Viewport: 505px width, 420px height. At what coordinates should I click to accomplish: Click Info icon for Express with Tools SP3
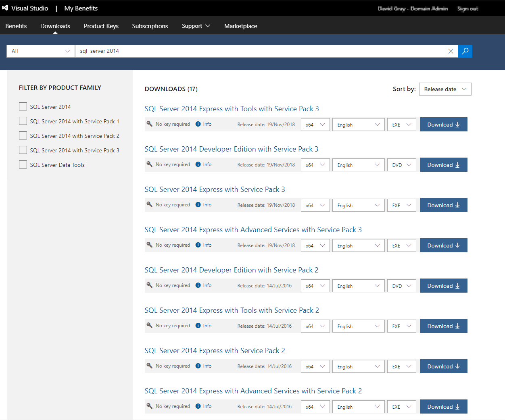click(198, 124)
